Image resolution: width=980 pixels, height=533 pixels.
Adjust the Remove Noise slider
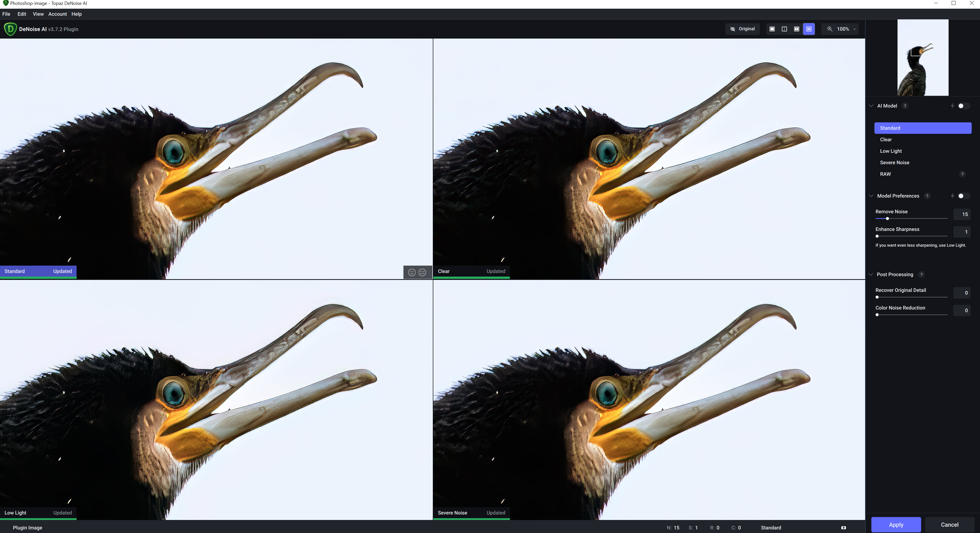point(911,219)
